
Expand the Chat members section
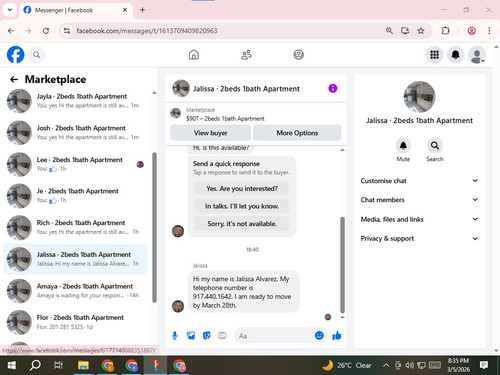(x=419, y=200)
